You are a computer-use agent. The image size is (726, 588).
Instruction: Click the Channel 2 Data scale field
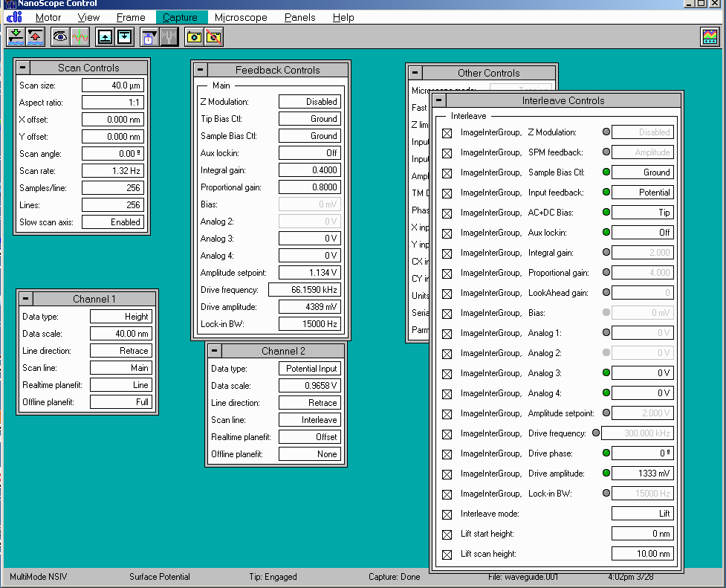[310, 386]
